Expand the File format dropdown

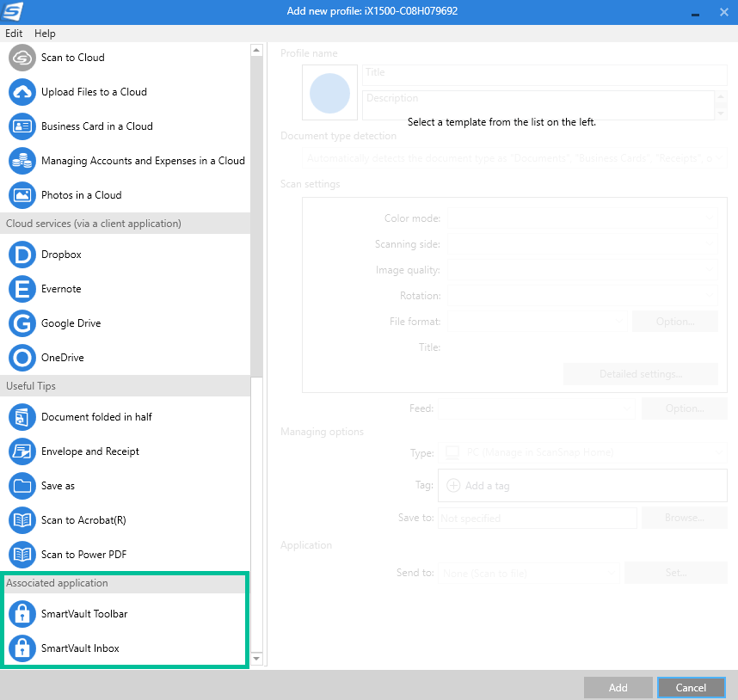[x=537, y=322]
